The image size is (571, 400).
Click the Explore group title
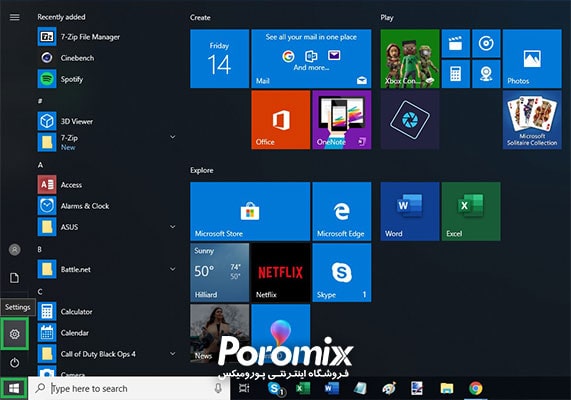pyautogui.click(x=201, y=170)
